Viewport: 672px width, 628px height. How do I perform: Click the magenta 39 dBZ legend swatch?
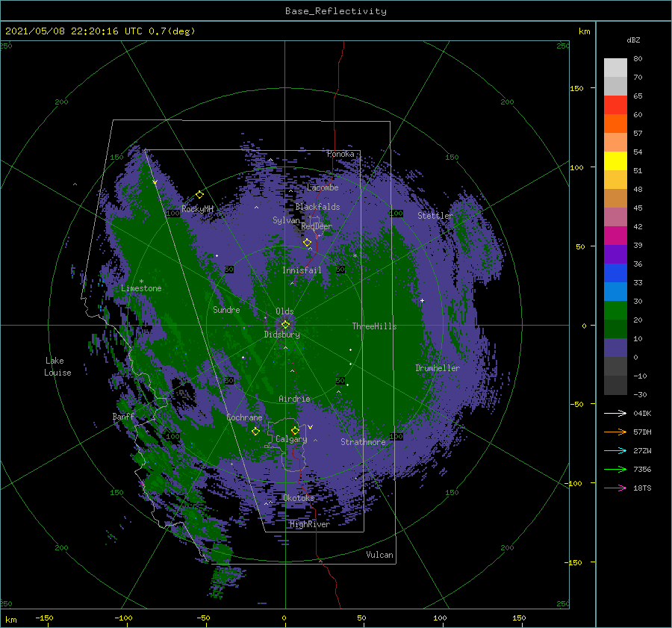(x=615, y=236)
